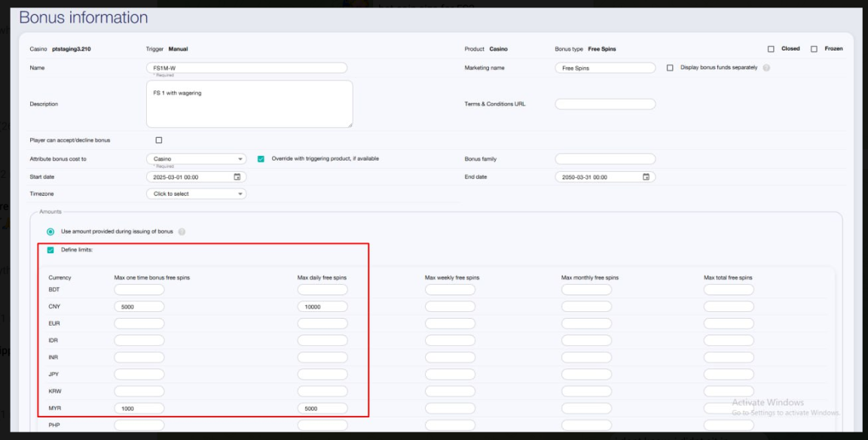Expand the Attribute bonus cost to dropdown
Image resolution: width=868 pixels, height=440 pixels.
(196, 159)
